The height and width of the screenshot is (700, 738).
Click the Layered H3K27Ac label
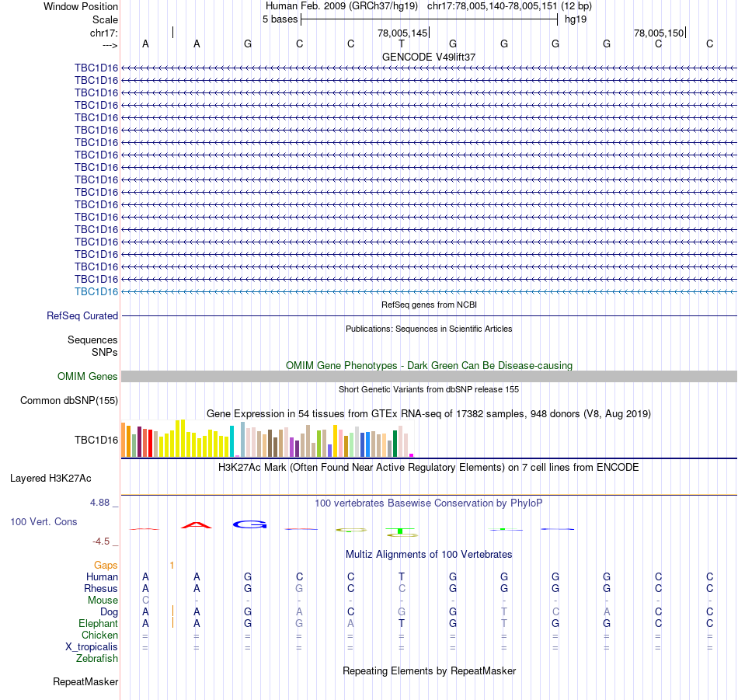(50, 479)
